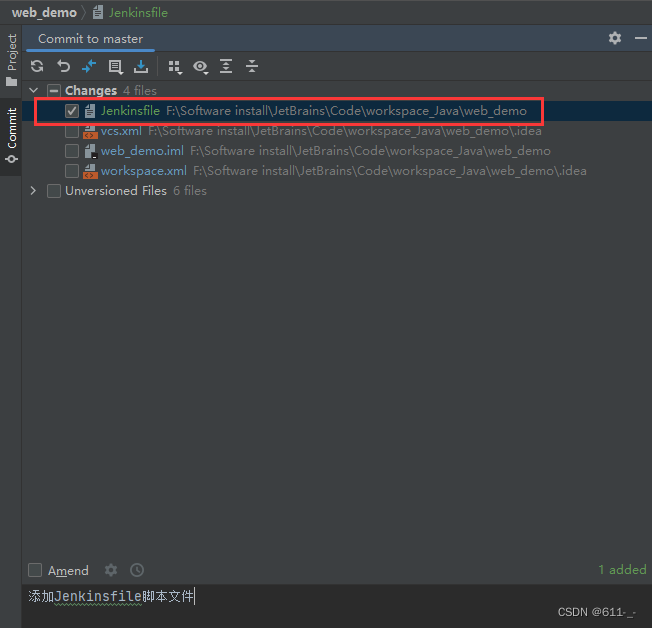Click the '6 files' count text
652x628 pixels.
tap(190, 191)
